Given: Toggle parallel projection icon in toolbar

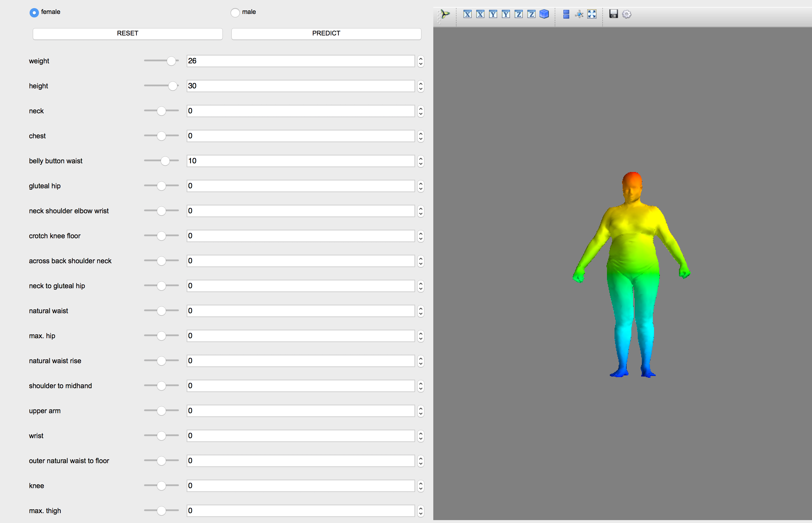Looking at the screenshot, I should click(566, 14).
